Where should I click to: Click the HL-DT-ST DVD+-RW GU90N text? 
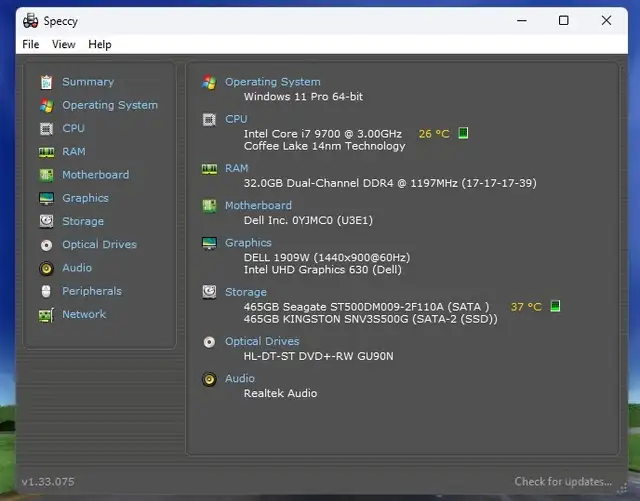pyautogui.click(x=318, y=356)
